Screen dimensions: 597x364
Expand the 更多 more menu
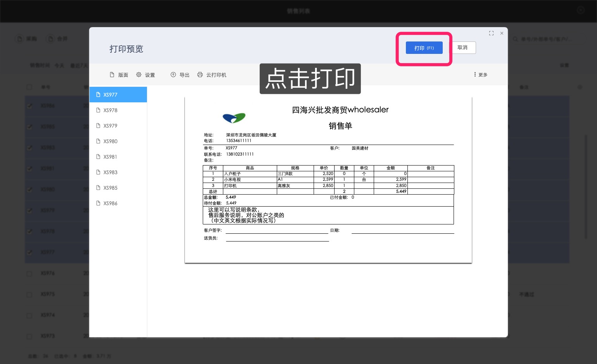coord(481,74)
